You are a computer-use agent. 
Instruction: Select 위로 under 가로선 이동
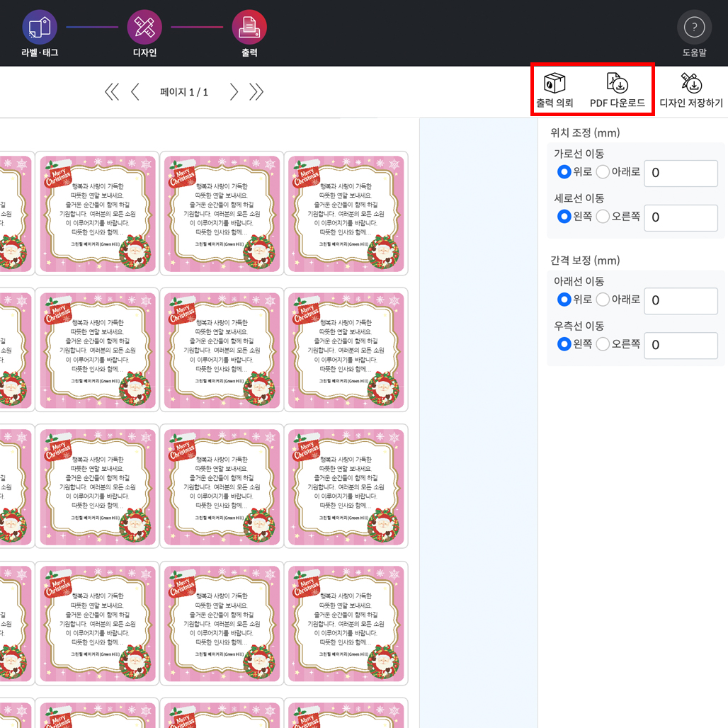[564, 172]
